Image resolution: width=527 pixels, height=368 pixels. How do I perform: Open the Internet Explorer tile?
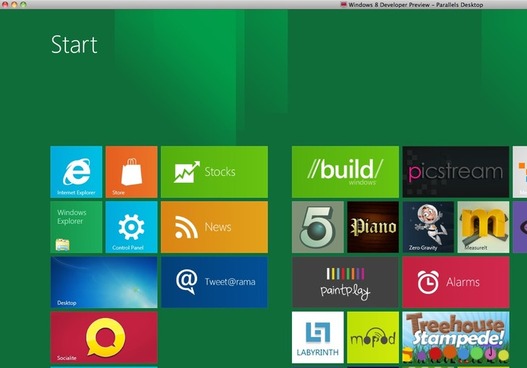[76, 172]
